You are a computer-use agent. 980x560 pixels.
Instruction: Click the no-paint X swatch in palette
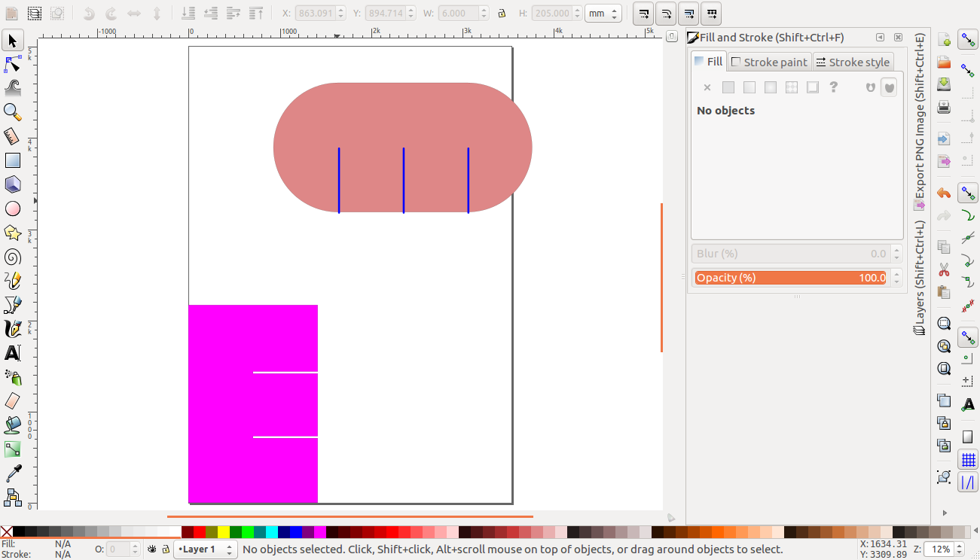pos(7,531)
